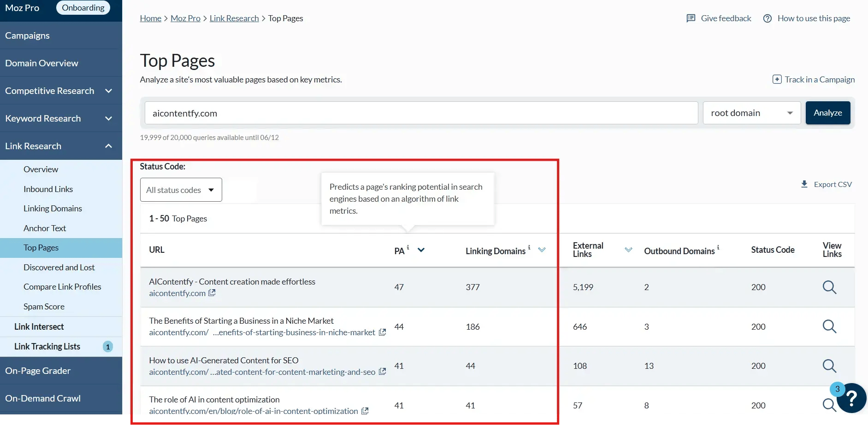This screenshot has width=868, height=425.
Task: Click Moz Pro breadcrumb link
Action: (x=185, y=18)
